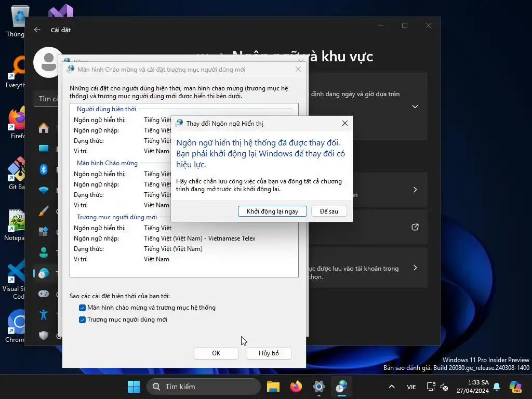Click the 'Tìm kiếm' taskbar search box
The width and height of the screenshot is (532, 399).
204,387
